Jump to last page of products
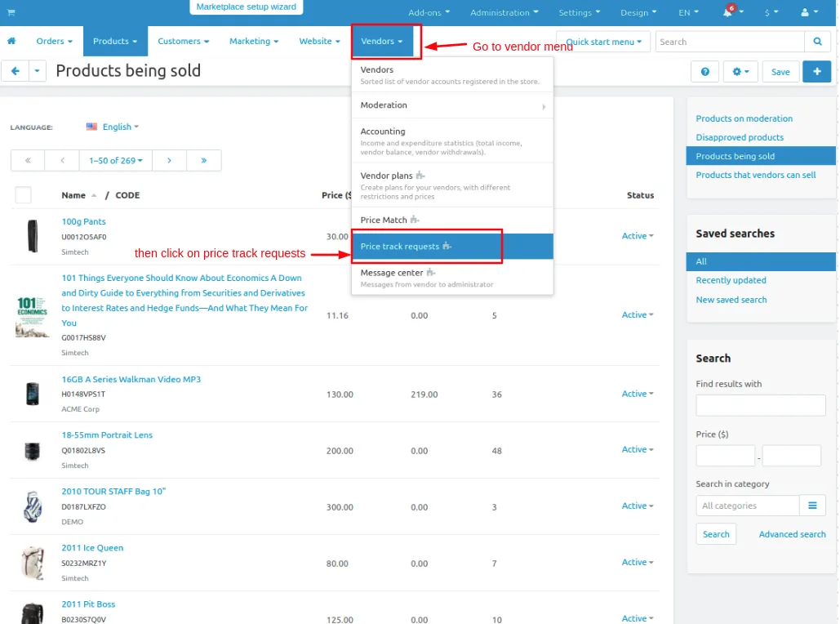Screen dimensions: 840x624 pos(204,160)
